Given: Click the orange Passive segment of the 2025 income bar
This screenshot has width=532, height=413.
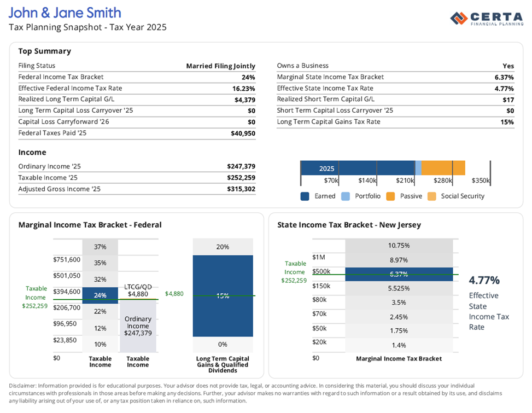Looking at the screenshot, I should (x=443, y=168).
